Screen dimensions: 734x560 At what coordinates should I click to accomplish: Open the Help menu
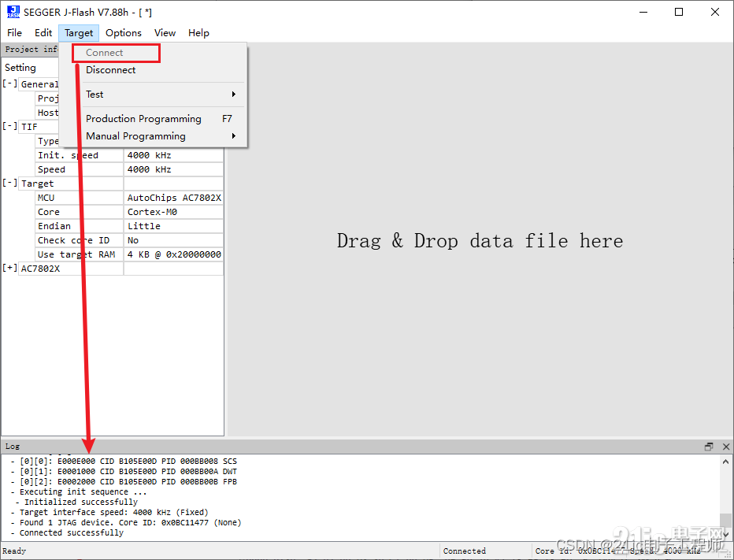[198, 33]
